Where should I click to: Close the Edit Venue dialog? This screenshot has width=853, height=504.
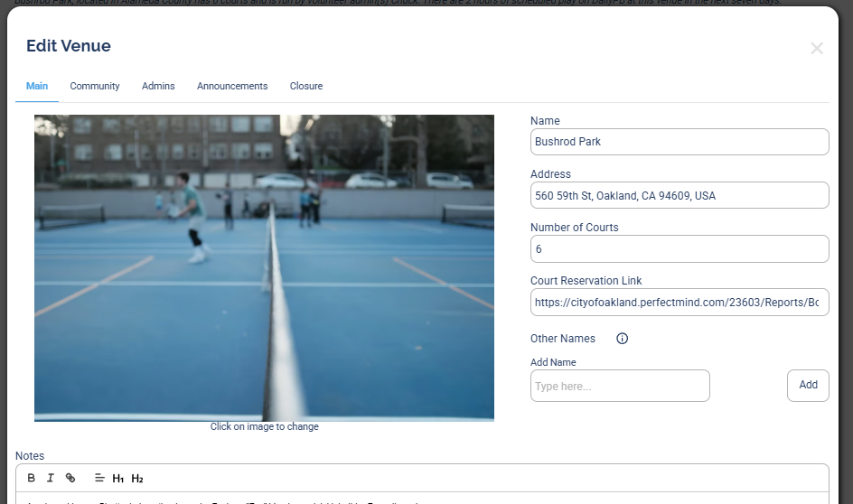(817, 49)
